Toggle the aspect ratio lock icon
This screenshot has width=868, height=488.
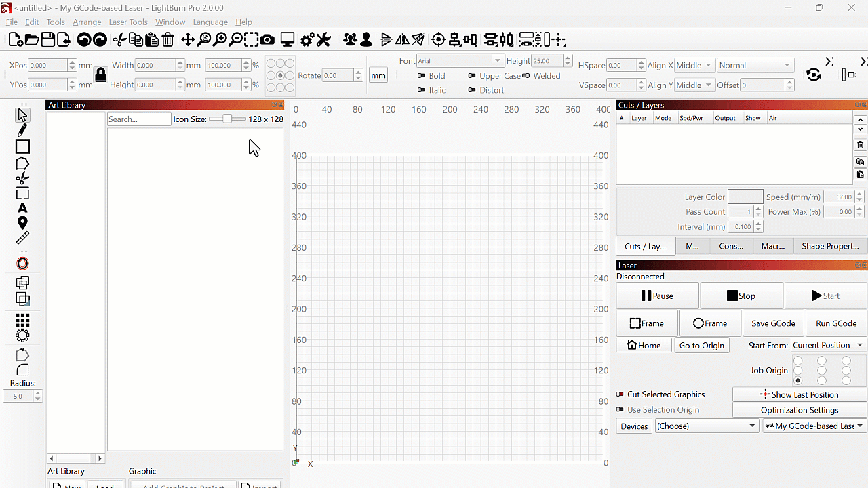[101, 75]
